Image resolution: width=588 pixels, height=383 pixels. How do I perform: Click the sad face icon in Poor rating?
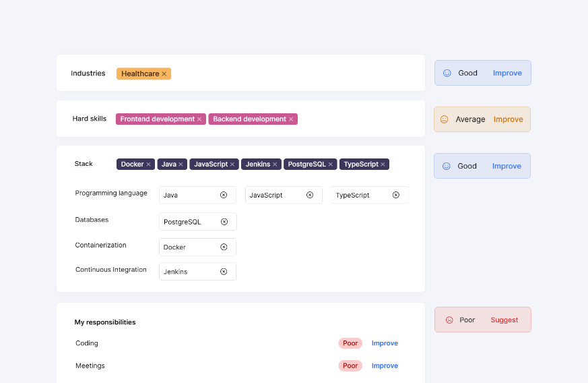pos(449,320)
